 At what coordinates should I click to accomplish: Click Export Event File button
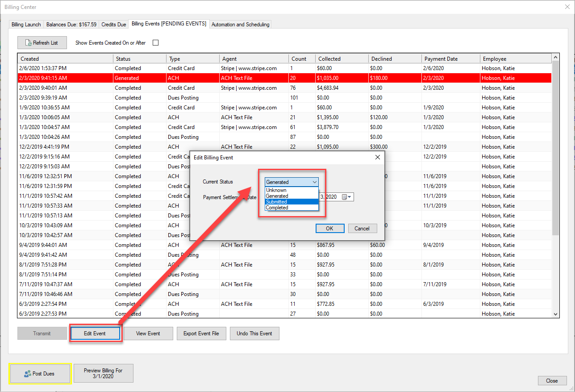pyautogui.click(x=201, y=334)
